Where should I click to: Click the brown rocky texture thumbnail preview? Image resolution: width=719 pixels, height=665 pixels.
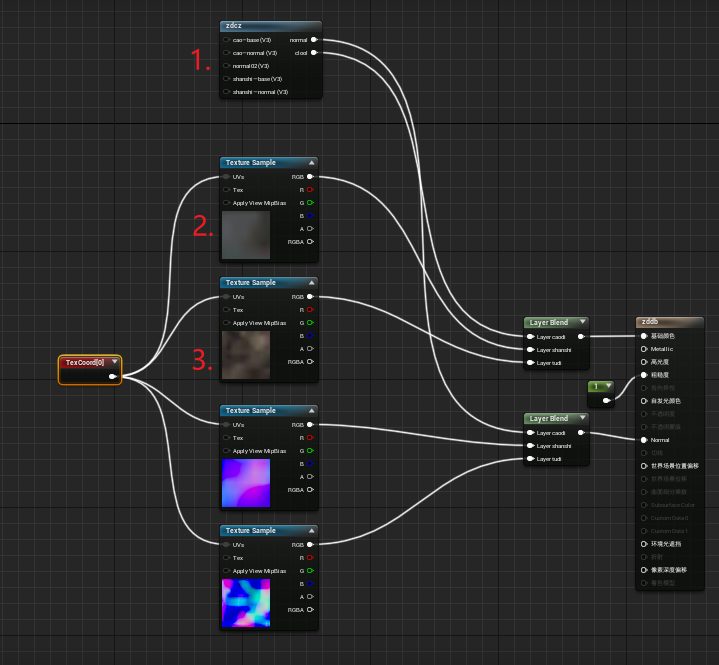point(246,355)
